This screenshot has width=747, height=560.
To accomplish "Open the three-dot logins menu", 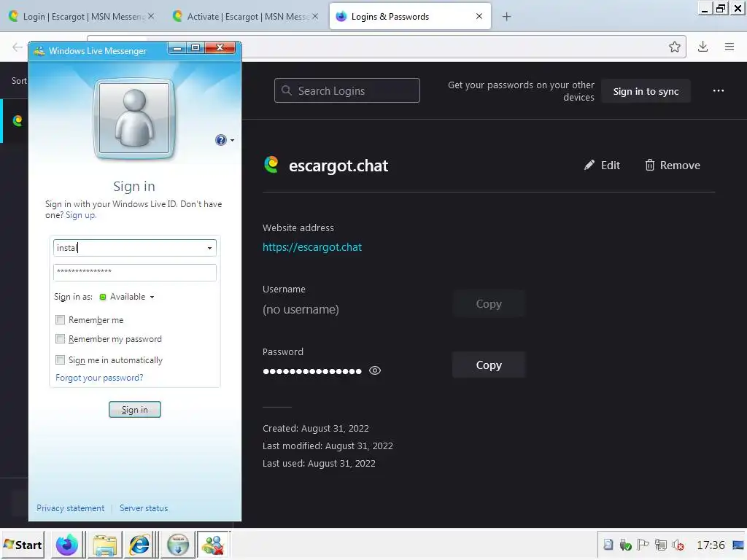I will 719,91.
